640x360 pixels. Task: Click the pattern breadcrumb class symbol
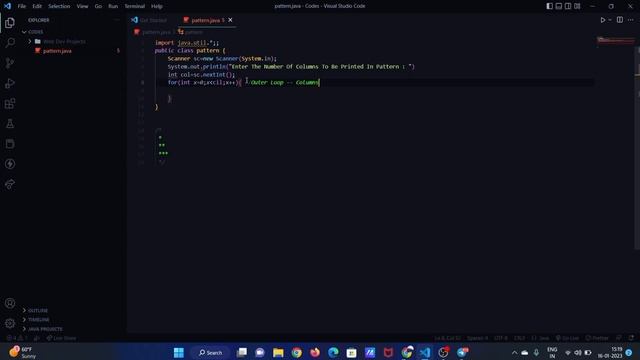pos(191,32)
